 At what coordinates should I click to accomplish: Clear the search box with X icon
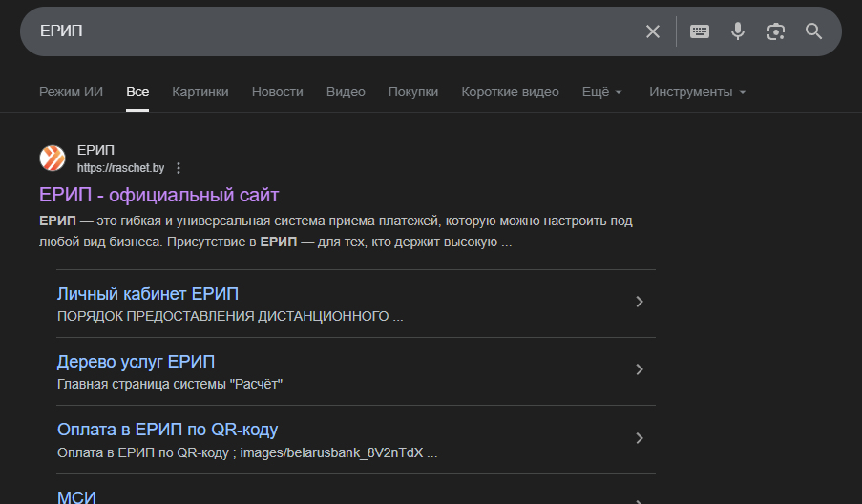click(x=653, y=31)
